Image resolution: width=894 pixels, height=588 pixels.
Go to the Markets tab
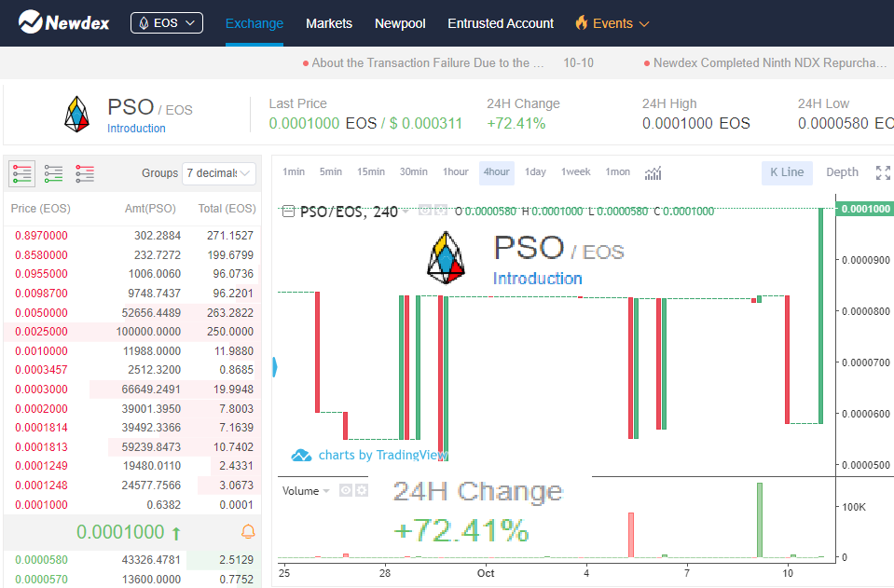tap(329, 23)
